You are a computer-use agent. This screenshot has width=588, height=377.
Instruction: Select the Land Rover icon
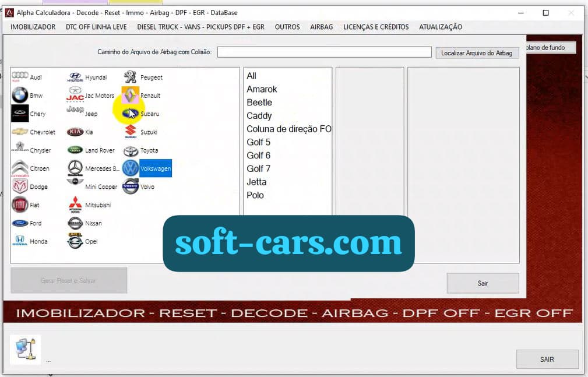75,150
